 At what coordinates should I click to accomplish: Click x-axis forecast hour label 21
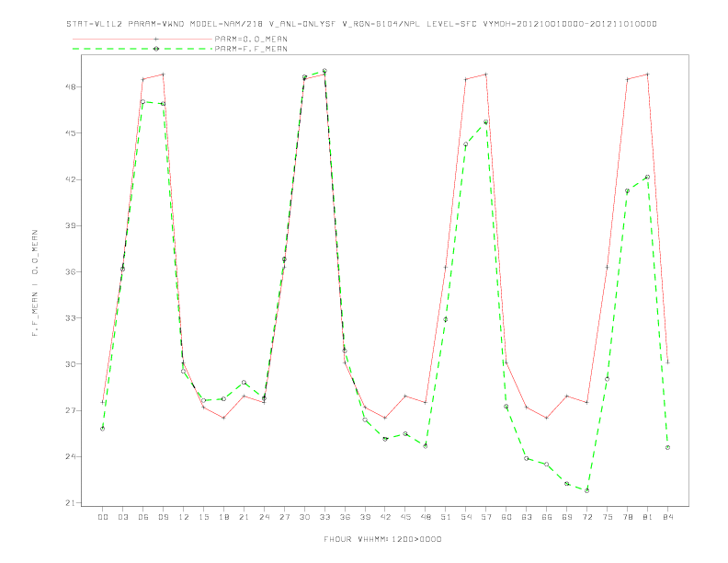click(x=244, y=517)
